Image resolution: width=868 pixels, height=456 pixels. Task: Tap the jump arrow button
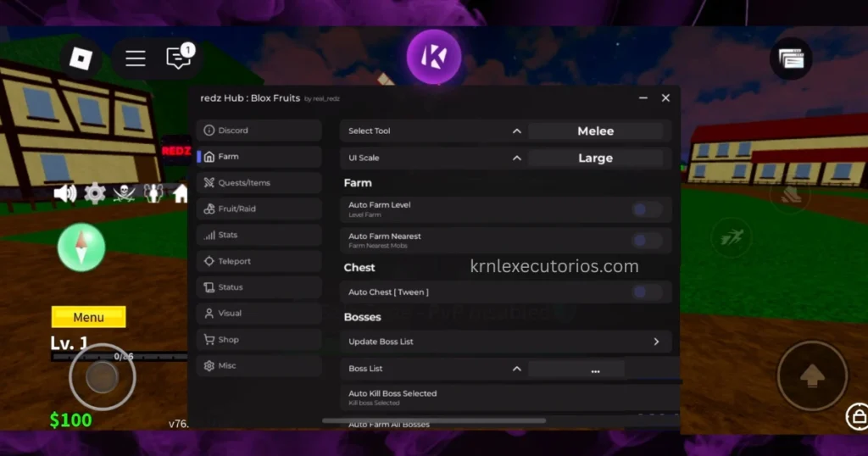click(812, 375)
